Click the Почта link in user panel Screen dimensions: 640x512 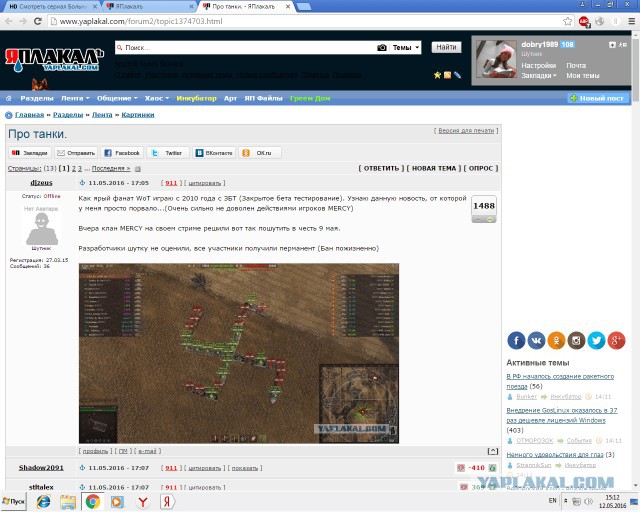point(576,65)
